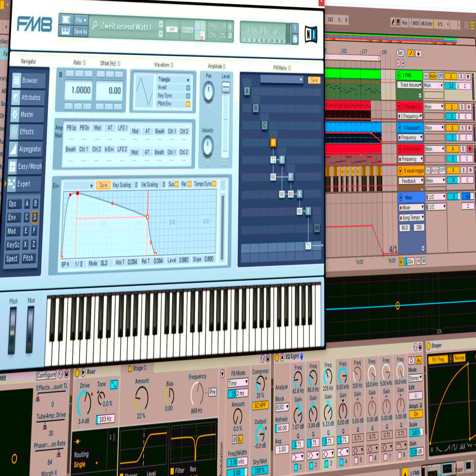Switch to the KeySc tab
Screen dimensions: 476x476
click(13, 245)
